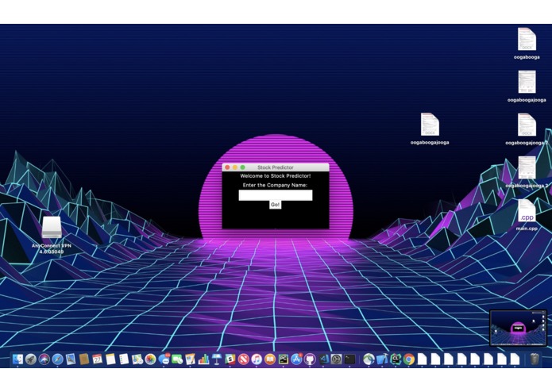Open Google Chrome icon in dock
Screen dimensions: 552x392
(x=409, y=359)
